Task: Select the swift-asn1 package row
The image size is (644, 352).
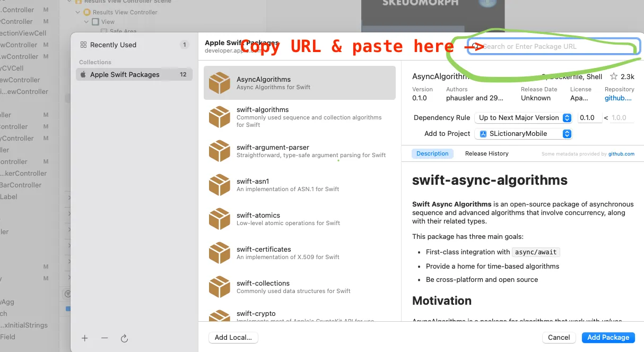Action: tap(300, 185)
